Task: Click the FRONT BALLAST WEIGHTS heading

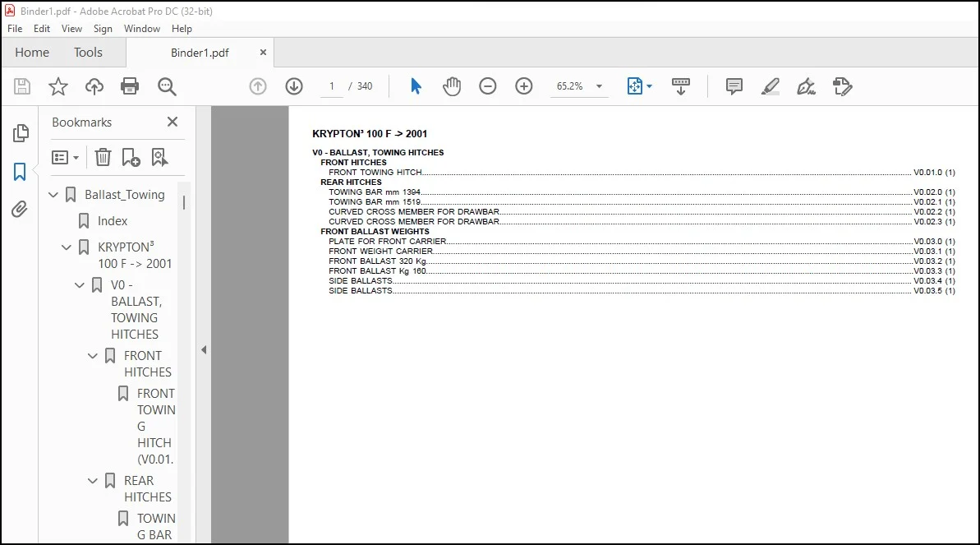Action: pyautogui.click(x=375, y=232)
